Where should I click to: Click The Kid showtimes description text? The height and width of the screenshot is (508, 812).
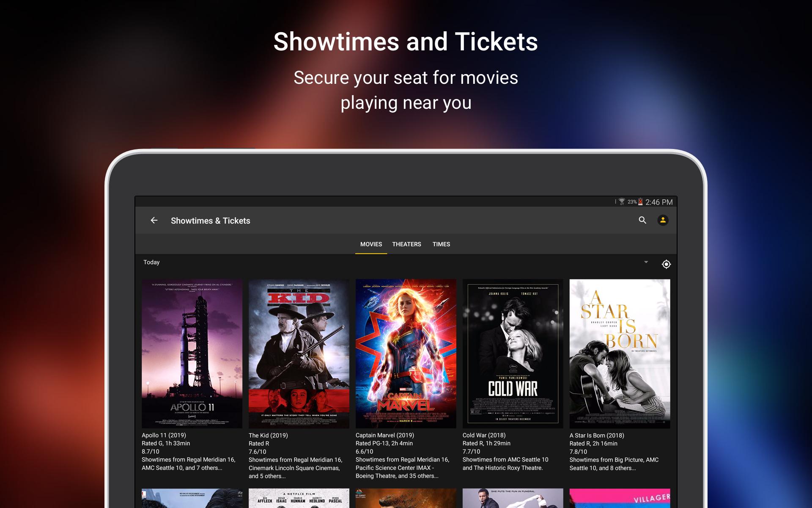296,468
